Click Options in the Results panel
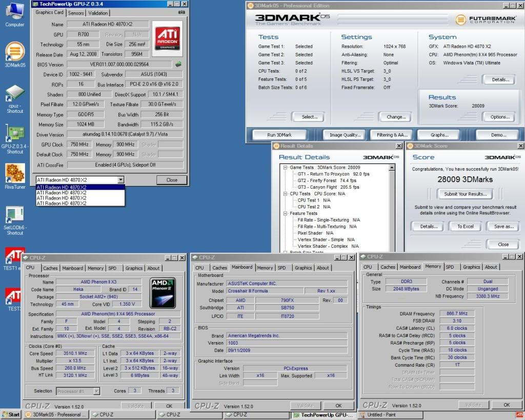 coord(500,117)
